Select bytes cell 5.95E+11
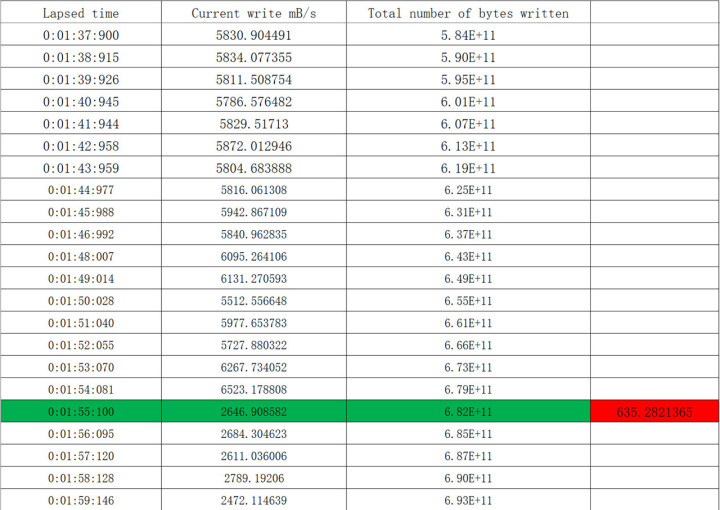 (x=468, y=78)
